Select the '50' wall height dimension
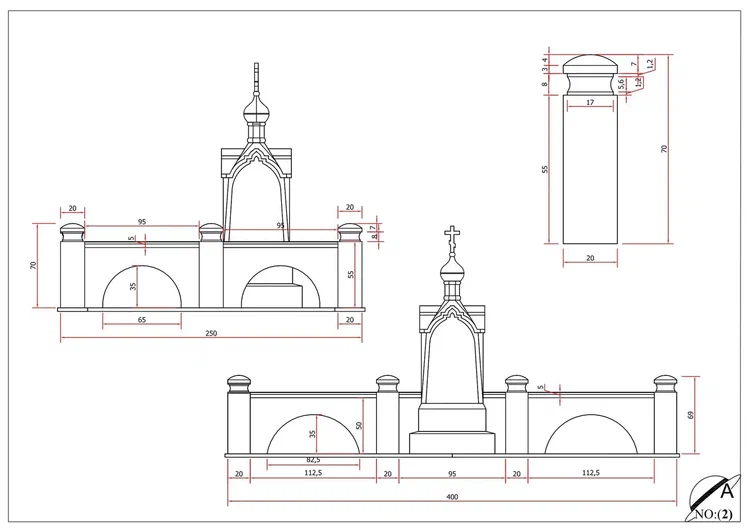 tap(357, 426)
